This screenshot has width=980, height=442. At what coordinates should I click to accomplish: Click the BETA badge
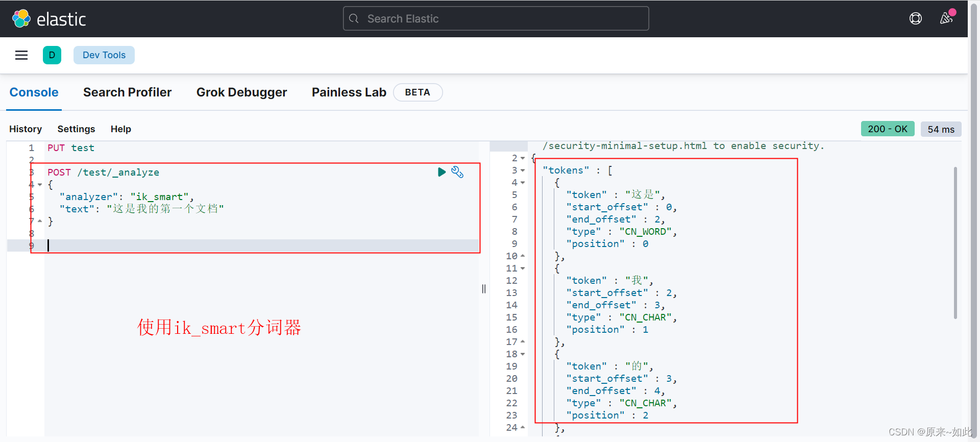click(x=418, y=92)
